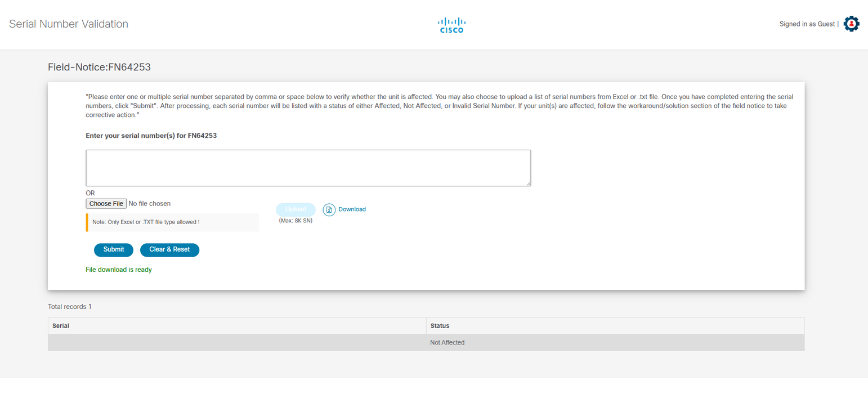The width and height of the screenshot is (868, 394).
Task: Focus the serial numbers text area
Action: [308, 168]
